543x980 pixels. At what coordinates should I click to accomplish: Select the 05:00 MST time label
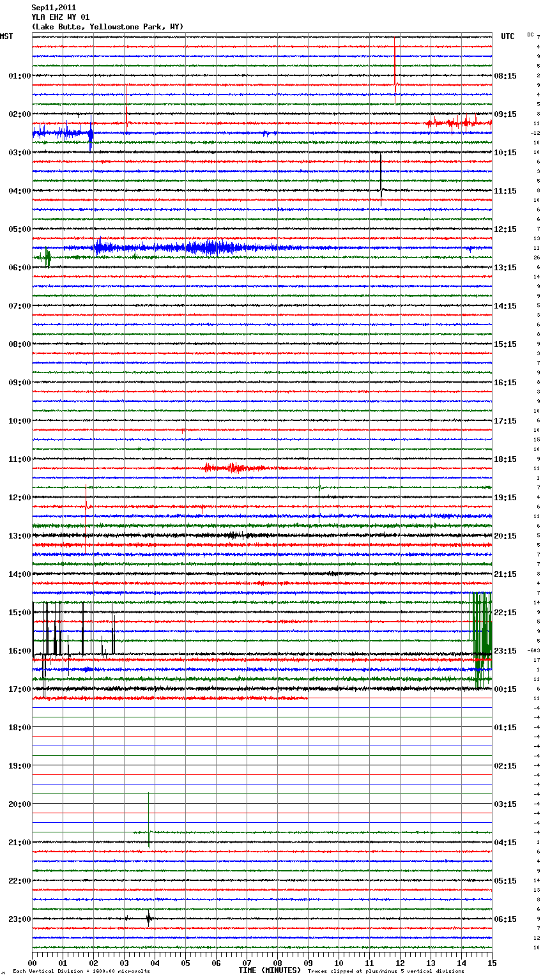(20, 229)
